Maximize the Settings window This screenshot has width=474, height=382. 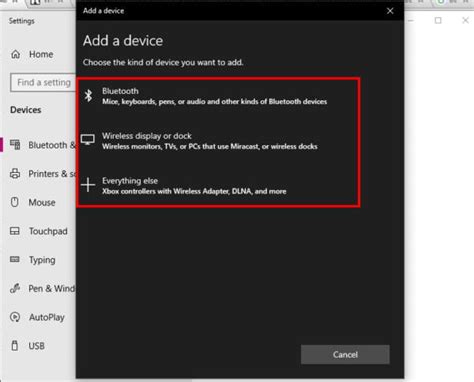point(438,21)
